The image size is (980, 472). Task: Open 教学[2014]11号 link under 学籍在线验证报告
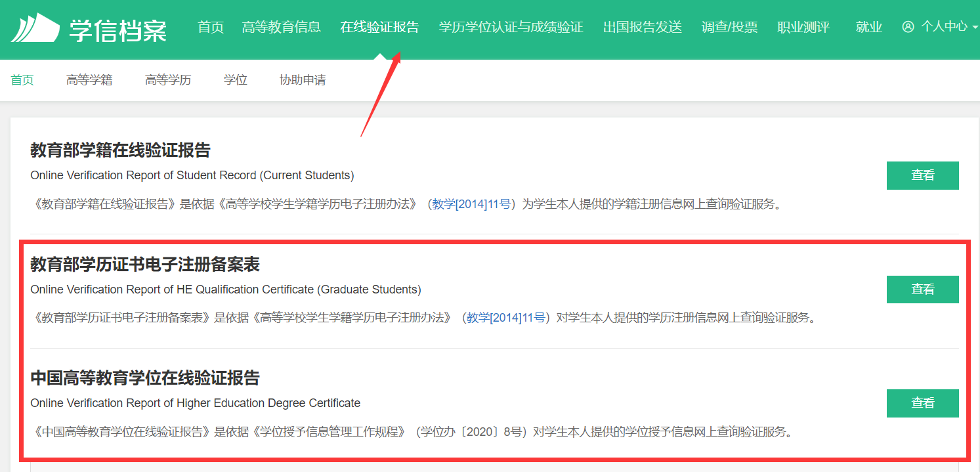[471, 204]
